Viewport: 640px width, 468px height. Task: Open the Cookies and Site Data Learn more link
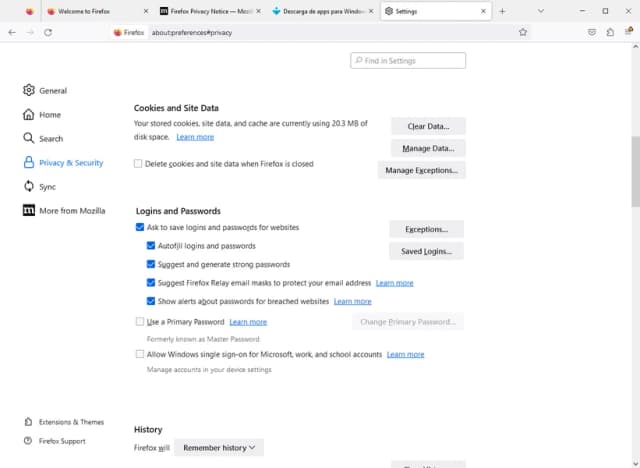pos(195,137)
